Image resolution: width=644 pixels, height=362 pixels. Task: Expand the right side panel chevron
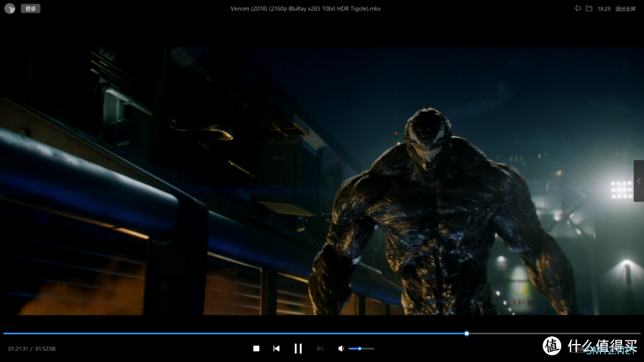[639, 181]
